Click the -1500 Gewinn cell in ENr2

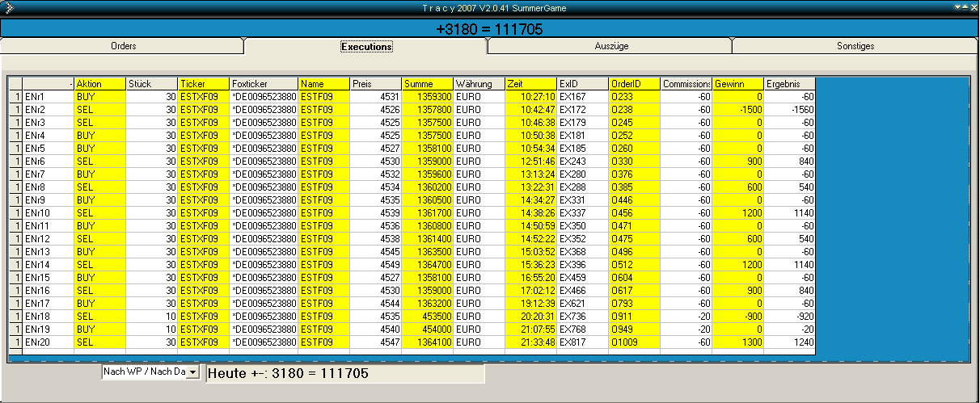click(x=737, y=110)
